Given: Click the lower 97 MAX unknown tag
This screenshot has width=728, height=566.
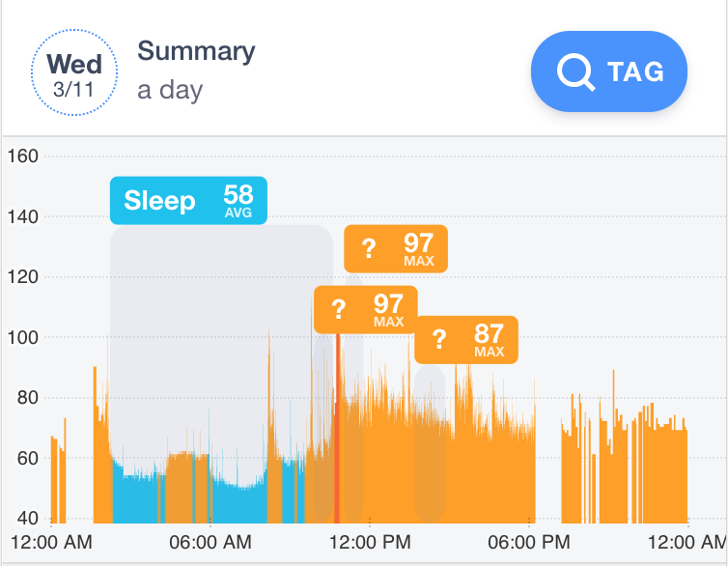Looking at the screenshot, I should pyautogui.click(x=366, y=310).
